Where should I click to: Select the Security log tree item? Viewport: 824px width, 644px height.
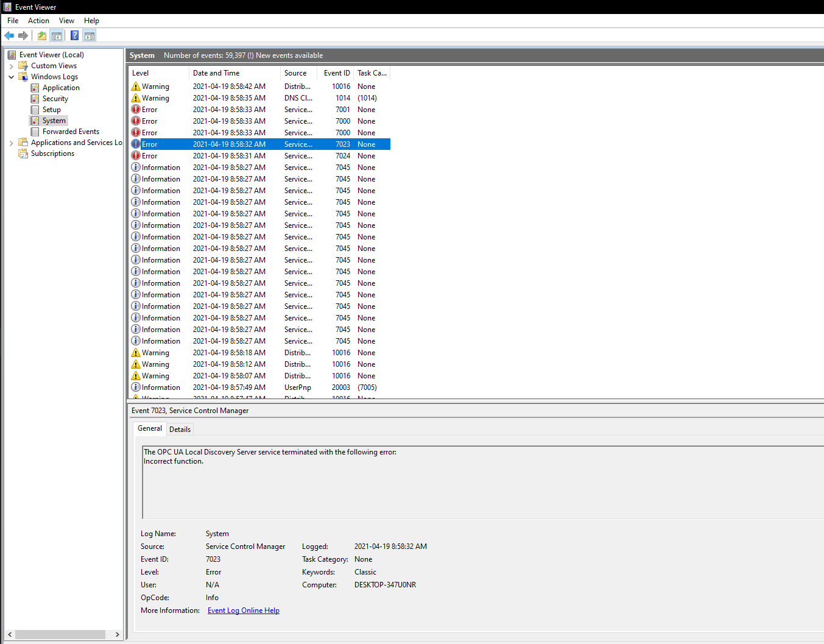(x=55, y=99)
